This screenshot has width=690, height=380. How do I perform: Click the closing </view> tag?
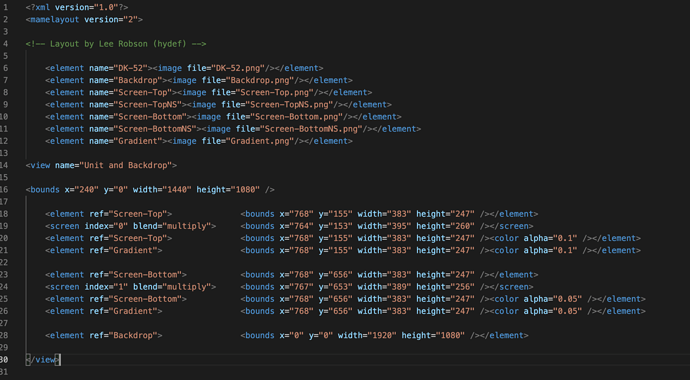click(x=42, y=360)
